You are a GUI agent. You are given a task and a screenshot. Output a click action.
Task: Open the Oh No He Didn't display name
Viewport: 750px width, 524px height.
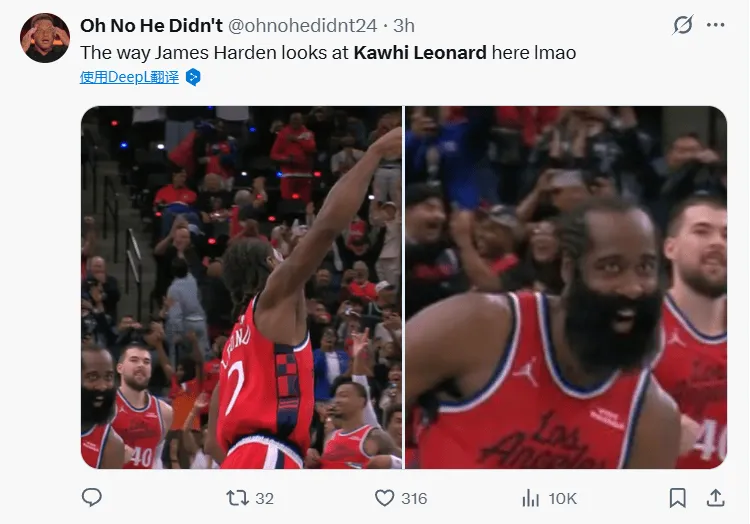[151, 25]
